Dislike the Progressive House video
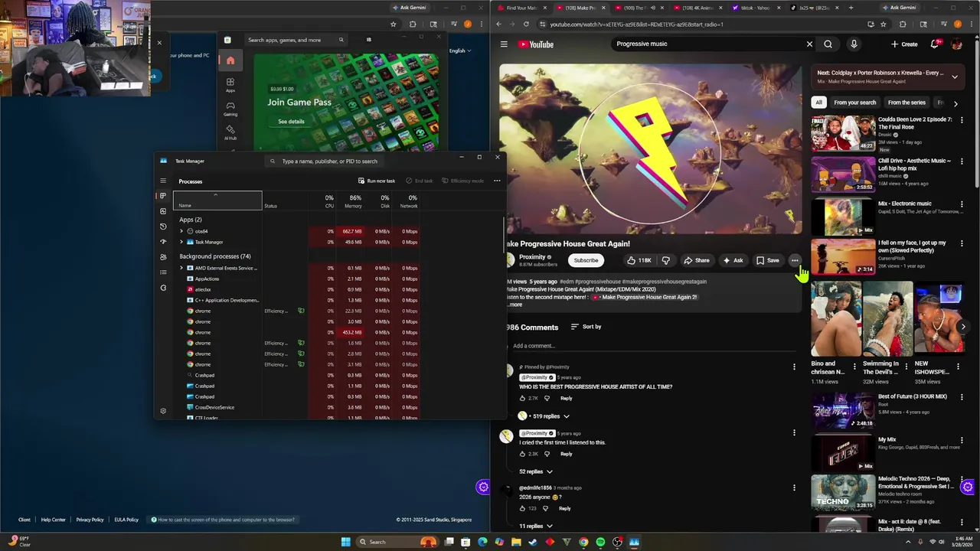The width and height of the screenshot is (980, 551). point(665,260)
